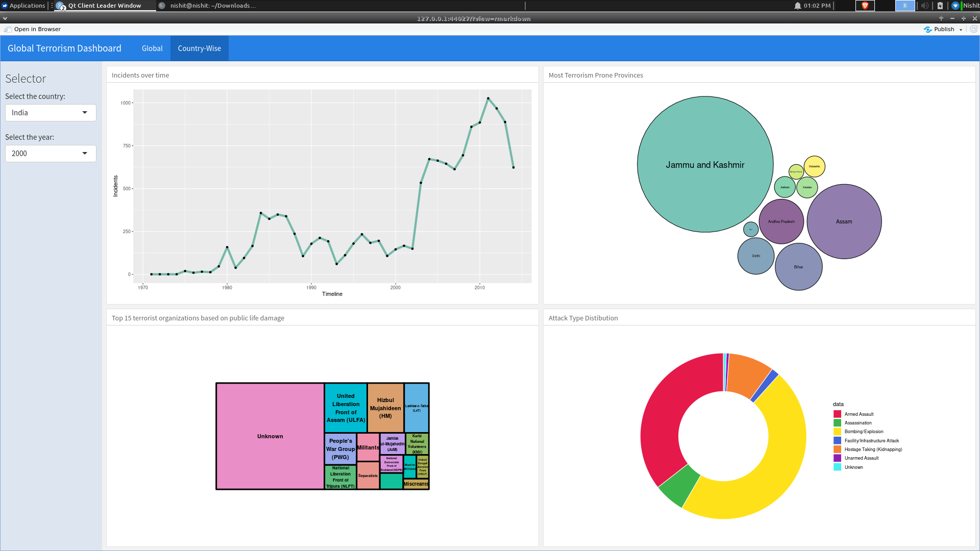Click the blue network tray icon
The width and height of the screenshot is (980, 551).
coord(955,6)
